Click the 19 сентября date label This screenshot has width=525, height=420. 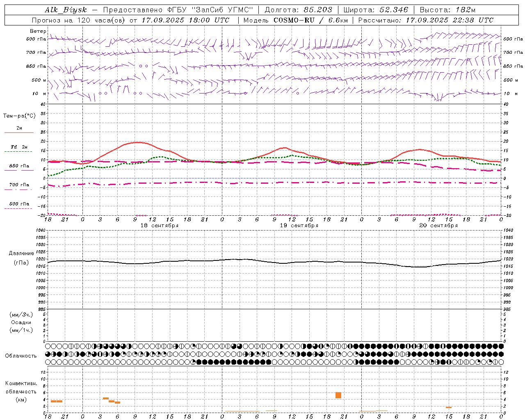pyautogui.click(x=299, y=226)
